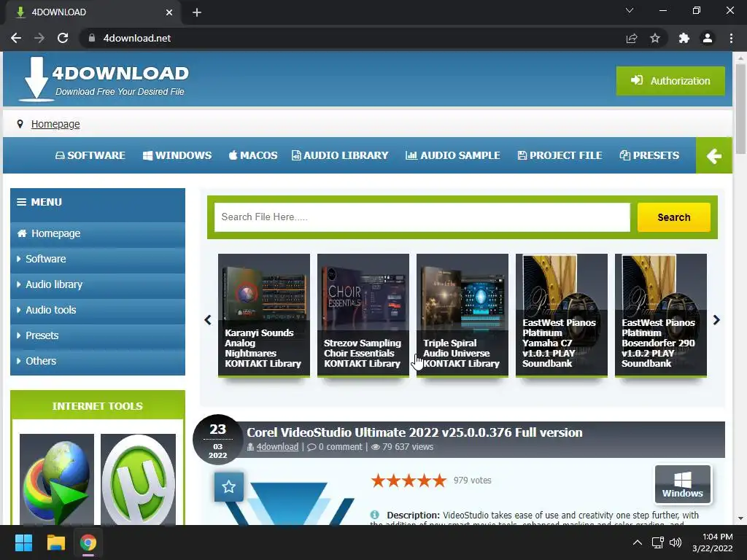
Task: Open the PROJECT FILE navigation menu
Action: [x=560, y=155]
